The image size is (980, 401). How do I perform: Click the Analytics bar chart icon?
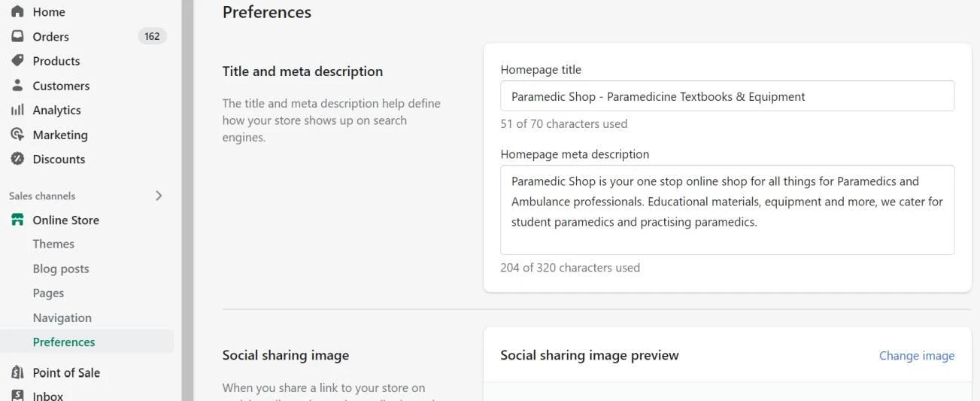click(17, 110)
